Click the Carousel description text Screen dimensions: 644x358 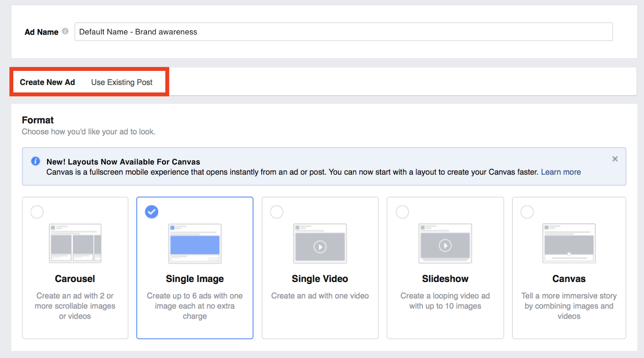pos(75,306)
